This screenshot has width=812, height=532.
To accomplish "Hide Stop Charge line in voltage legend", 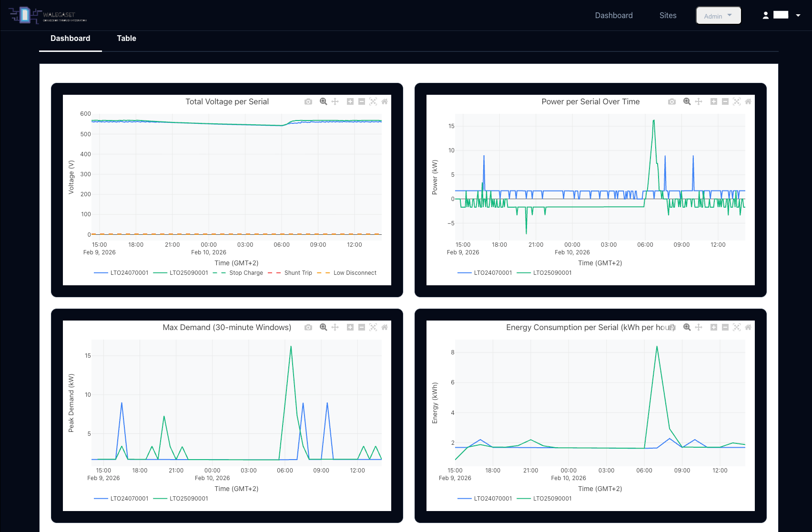I will pos(238,273).
